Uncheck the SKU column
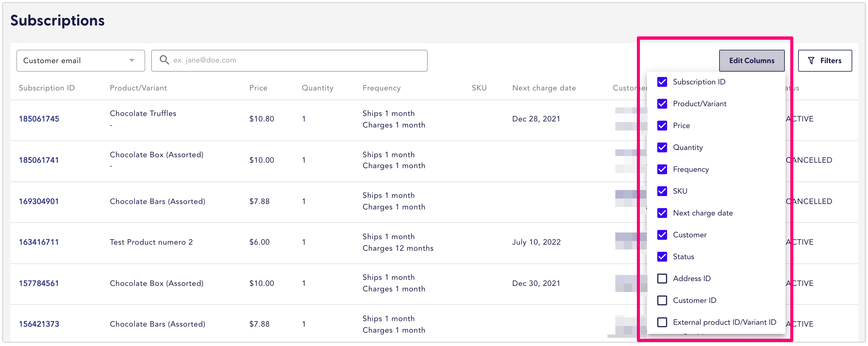Image resolution: width=868 pixels, height=346 pixels. [x=662, y=191]
